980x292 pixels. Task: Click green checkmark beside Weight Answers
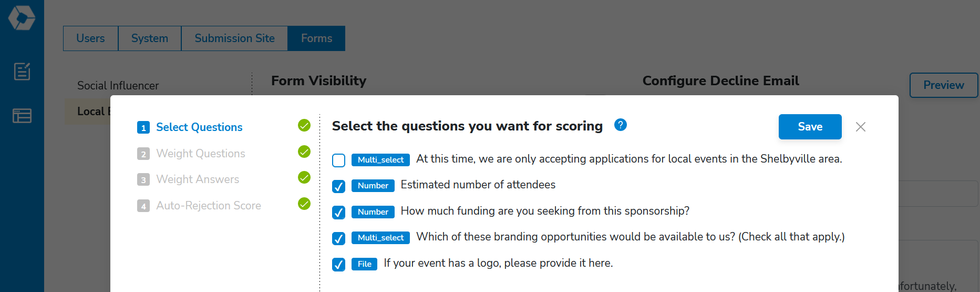tap(304, 177)
